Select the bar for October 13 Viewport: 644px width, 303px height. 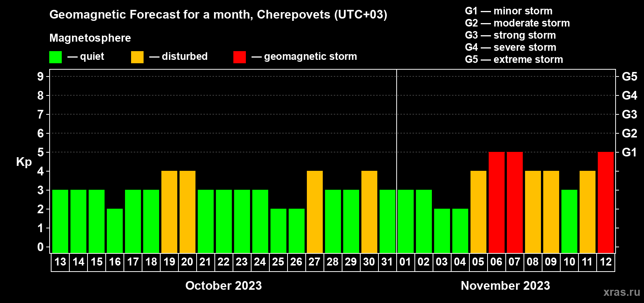60,221
